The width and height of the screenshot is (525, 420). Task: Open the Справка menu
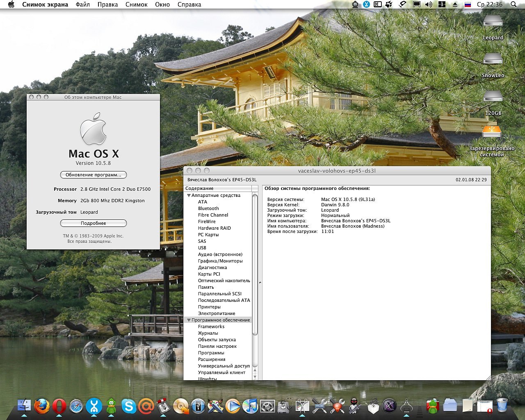coord(189,5)
